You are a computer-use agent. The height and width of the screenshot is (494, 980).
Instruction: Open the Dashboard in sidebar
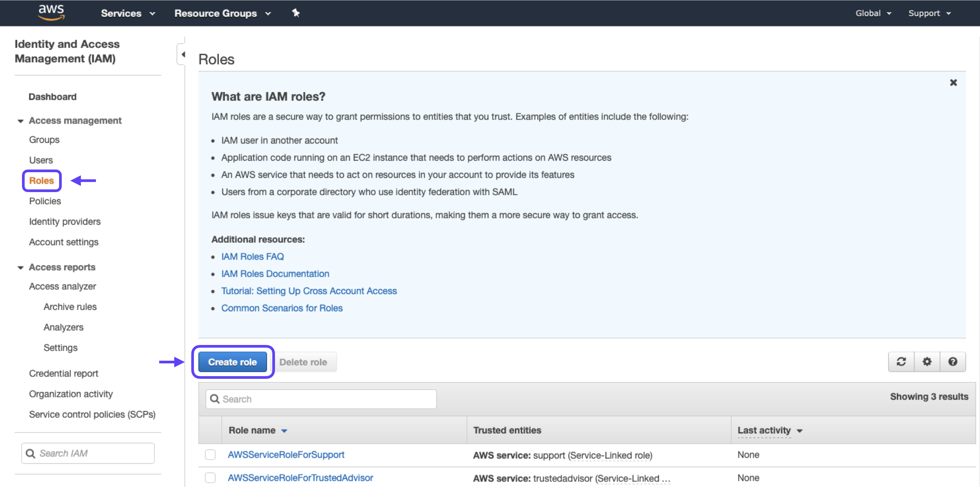click(x=53, y=96)
